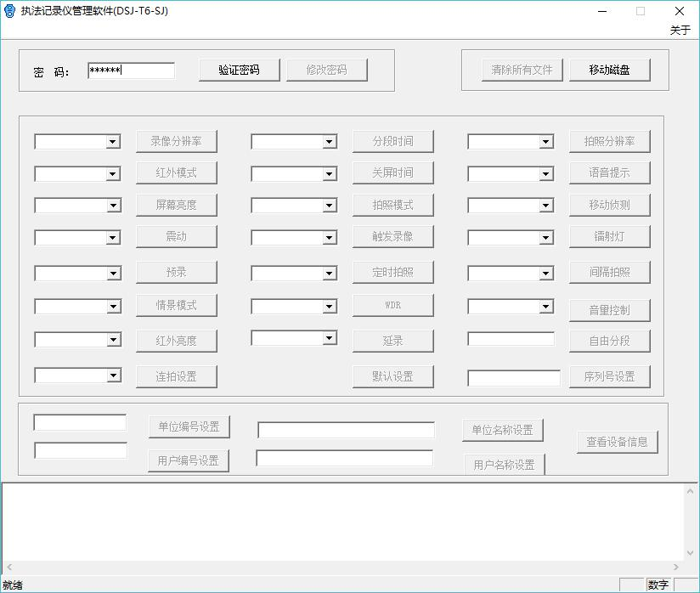This screenshot has width=700, height=593.
Task: Click the 查看设备信息 button
Action: (x=617, y=442)
